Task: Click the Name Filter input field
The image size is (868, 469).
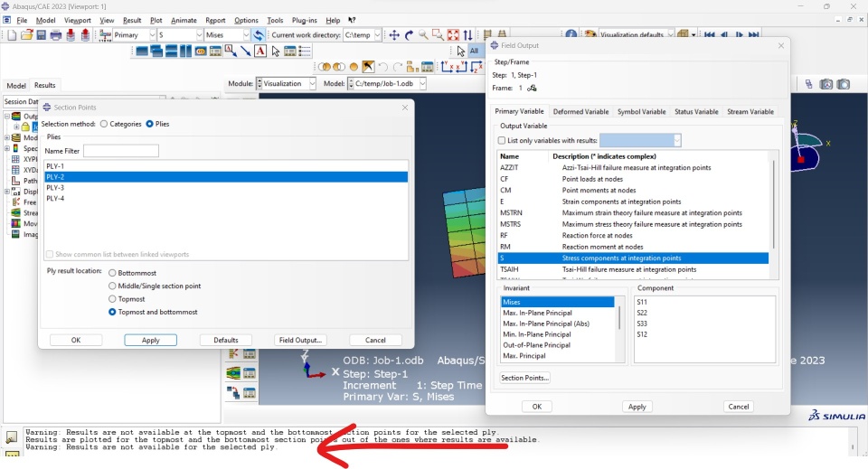Action: pos(120,150)
